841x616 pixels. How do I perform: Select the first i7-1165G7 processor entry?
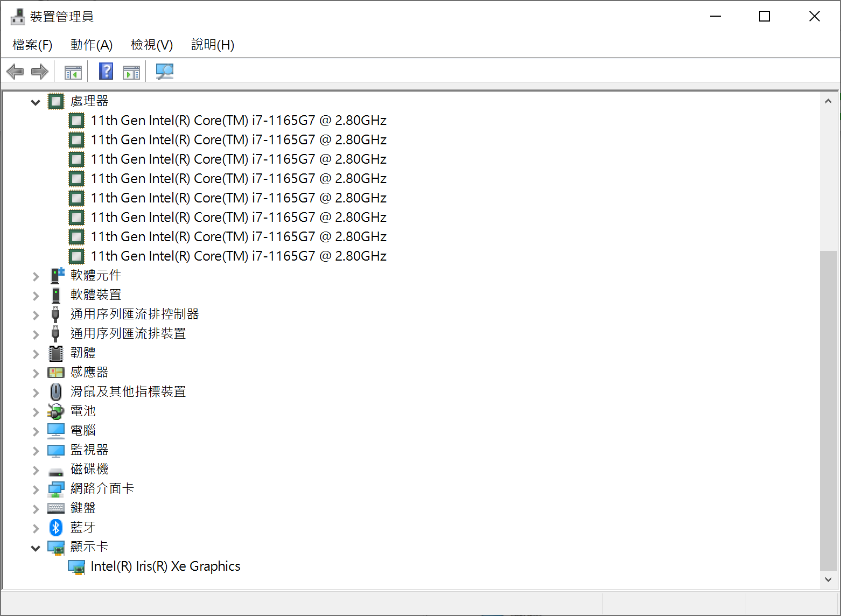238,121
